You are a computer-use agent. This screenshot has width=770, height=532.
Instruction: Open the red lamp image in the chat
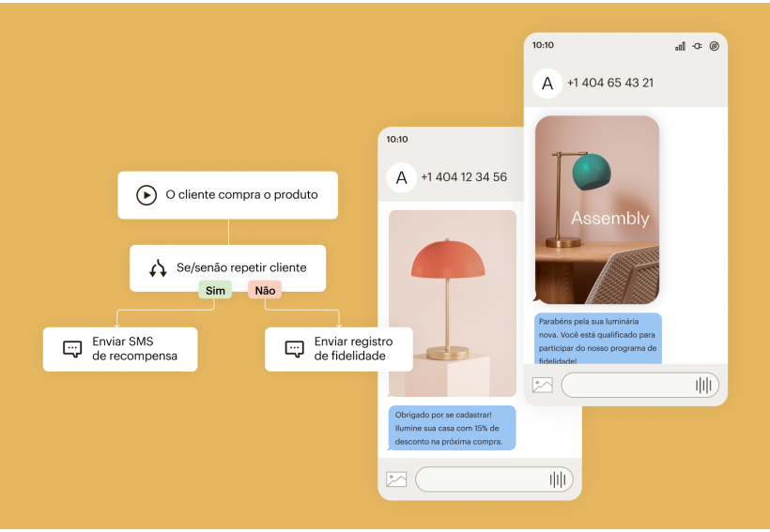click(x=453, y=303)
